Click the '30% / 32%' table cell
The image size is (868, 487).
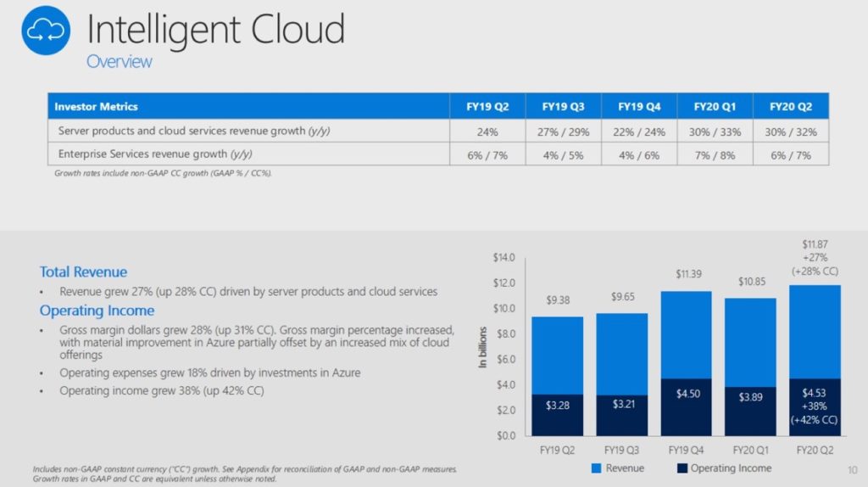tap(791, 132)
